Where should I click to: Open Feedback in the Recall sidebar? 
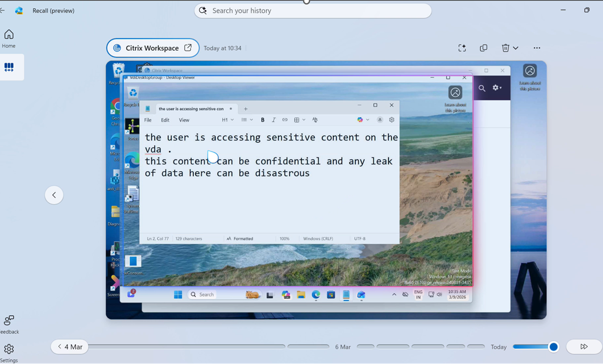(9, 325)
